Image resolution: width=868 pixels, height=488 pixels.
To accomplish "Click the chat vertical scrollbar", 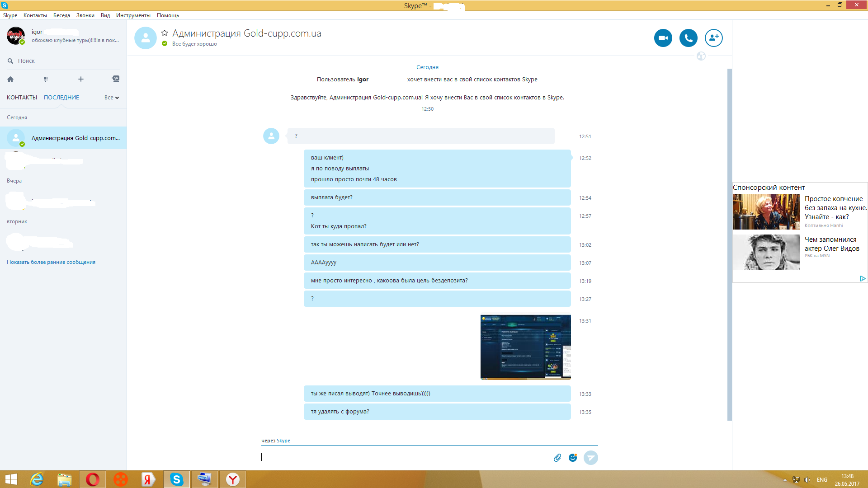I will (x=729, y=244).
